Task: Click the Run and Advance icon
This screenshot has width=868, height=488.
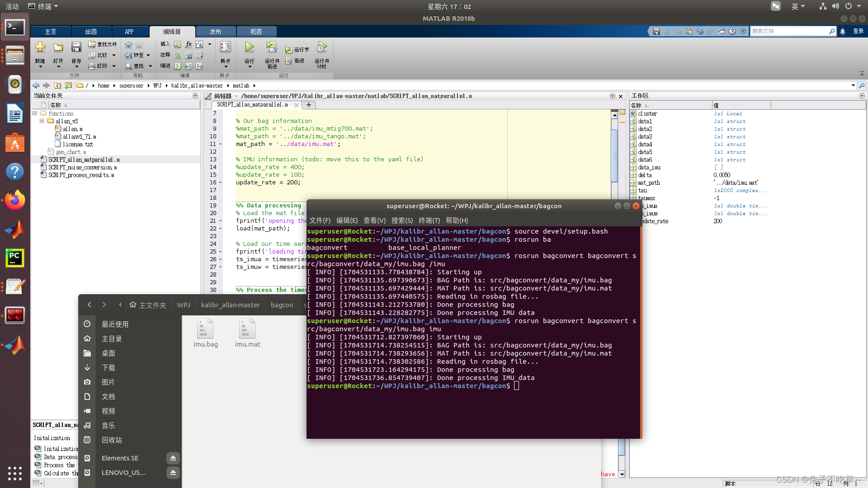Action: [x=272, y=47]
